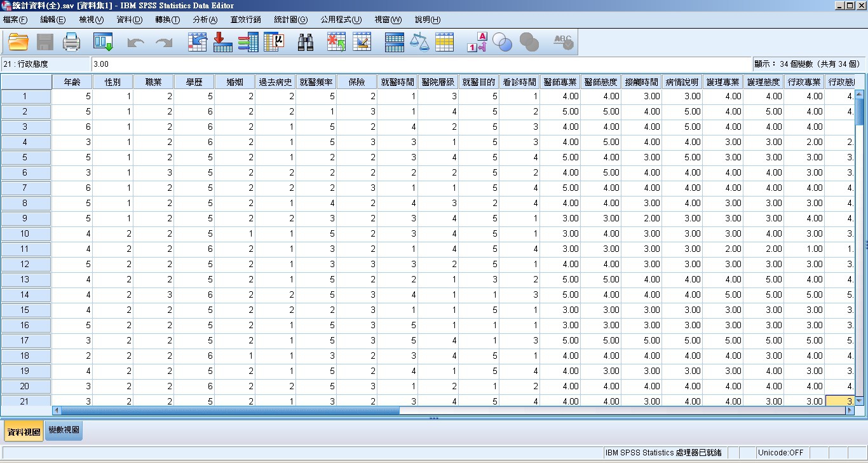This screenshot has height=463, width=868.
Task: Click the Weight cases scale icon
Action: click(419, 43)
